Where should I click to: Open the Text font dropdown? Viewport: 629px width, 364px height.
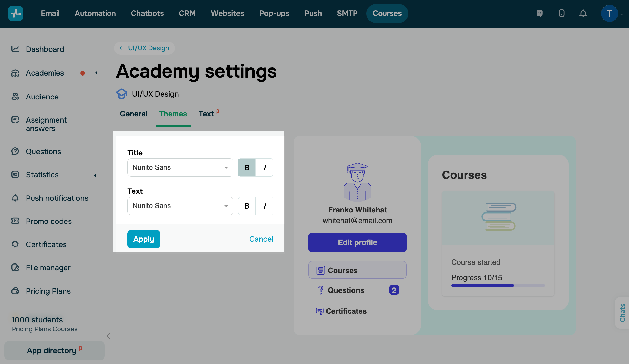pyautogui.click(x=180, y=206)
